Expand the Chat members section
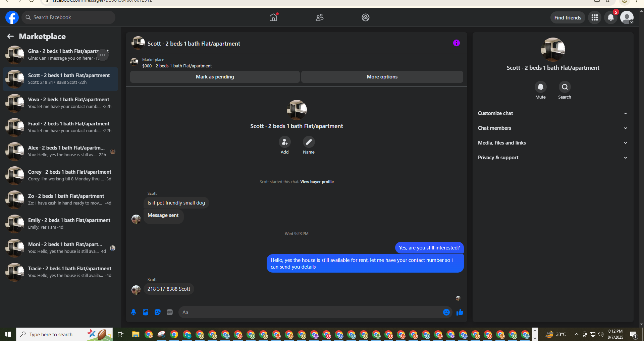Viewport: 644px width, 341px height. tap(553, 128)
